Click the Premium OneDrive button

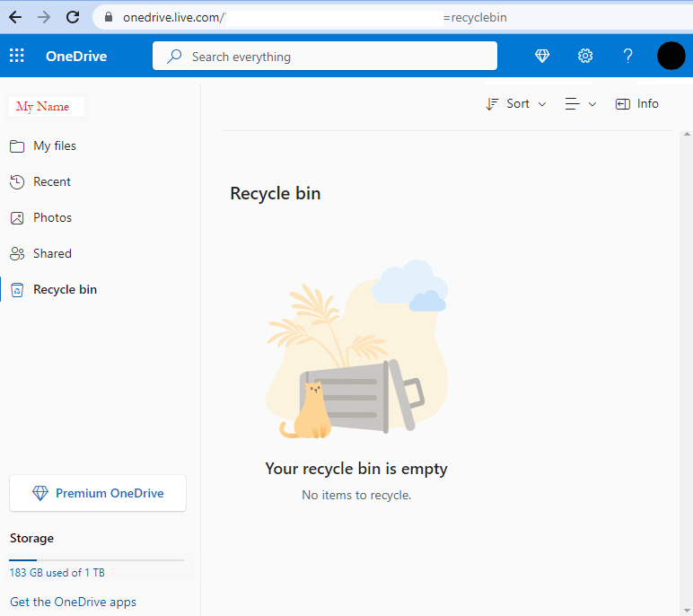[x=98, y=493]
